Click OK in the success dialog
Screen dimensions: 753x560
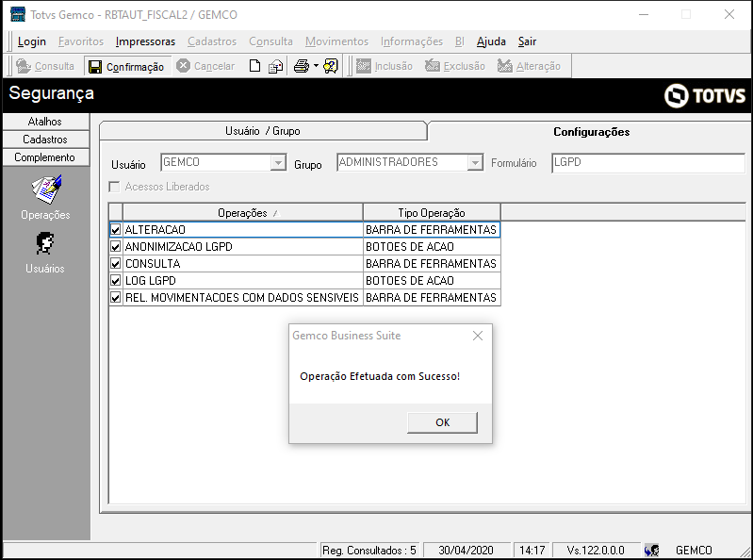[x=442, y=422]
